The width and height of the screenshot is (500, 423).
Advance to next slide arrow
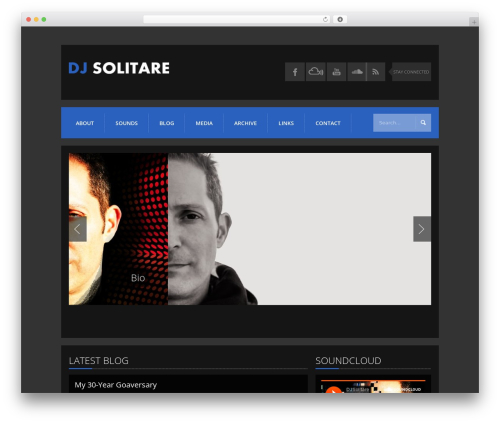pyautogui.click(x=422, y=229)
